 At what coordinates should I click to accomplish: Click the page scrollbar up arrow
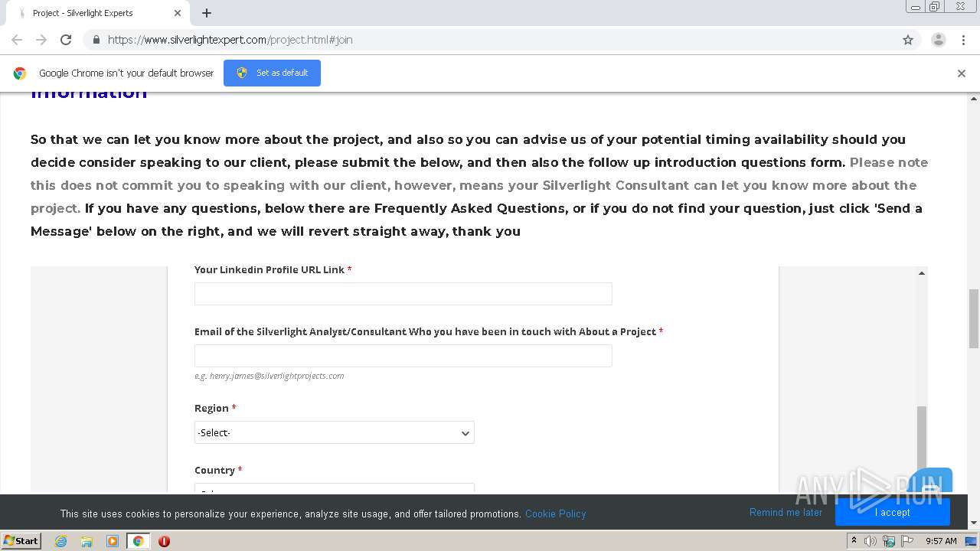(974, 98)
